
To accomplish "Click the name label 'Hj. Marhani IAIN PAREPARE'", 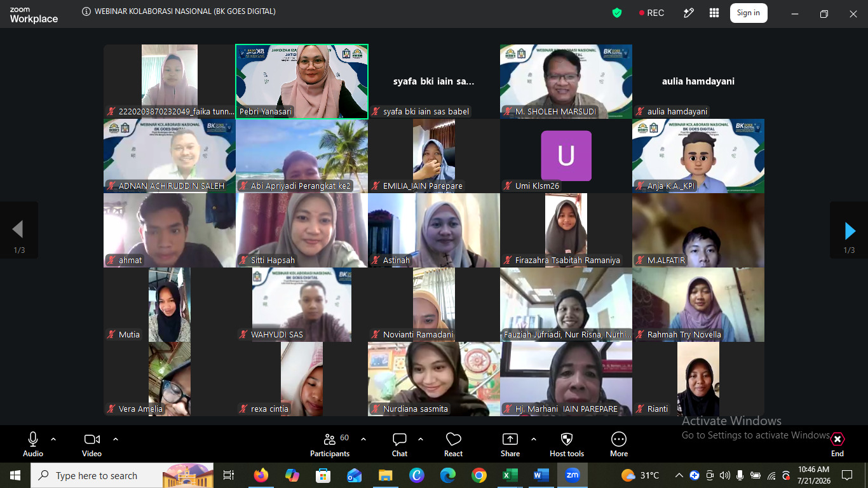I will pyautogui.click(x=566, y=409).
